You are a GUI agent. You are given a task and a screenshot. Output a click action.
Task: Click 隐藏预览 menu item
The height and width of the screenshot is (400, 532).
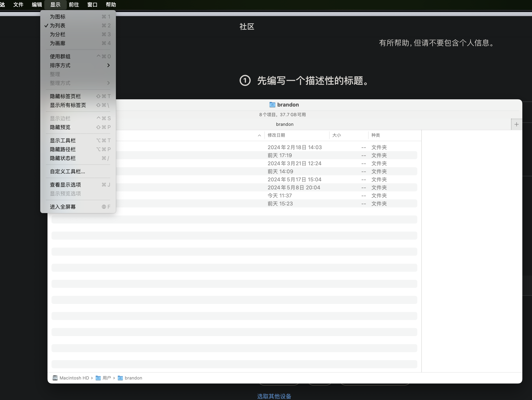pyautogui.click(x=60, y=127)
